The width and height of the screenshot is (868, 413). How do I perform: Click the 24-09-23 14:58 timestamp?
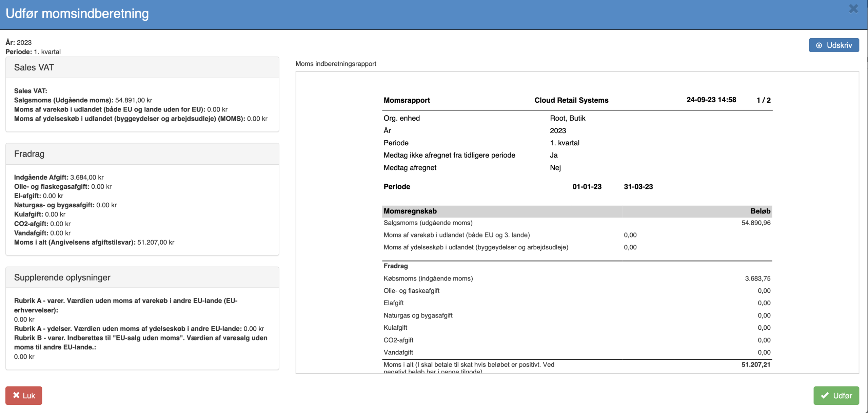tap(711, 100)
